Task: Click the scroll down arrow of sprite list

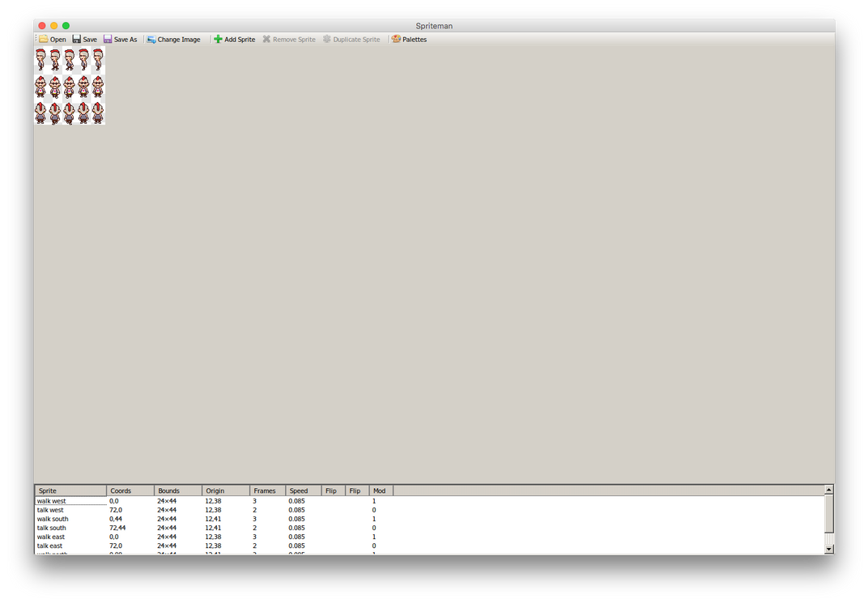Action: 828,550
